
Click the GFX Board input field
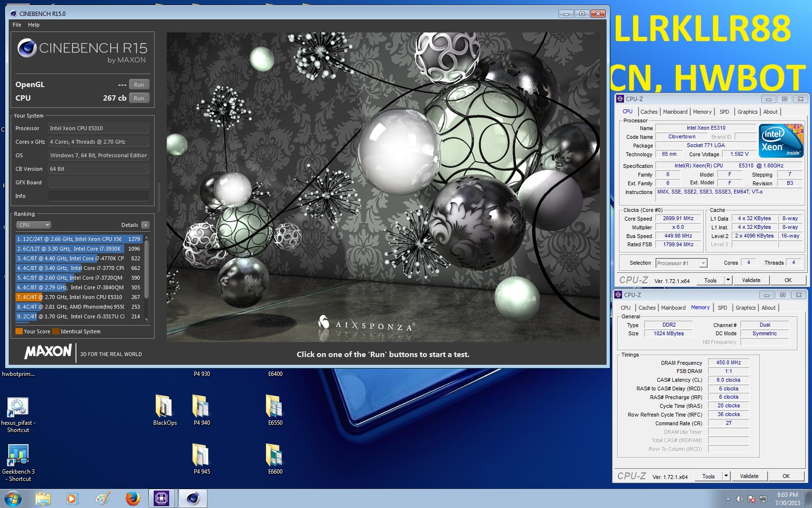[98, 182]
